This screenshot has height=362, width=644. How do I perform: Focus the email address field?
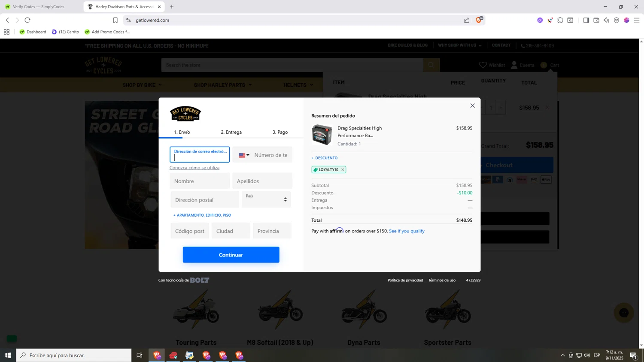200,155
